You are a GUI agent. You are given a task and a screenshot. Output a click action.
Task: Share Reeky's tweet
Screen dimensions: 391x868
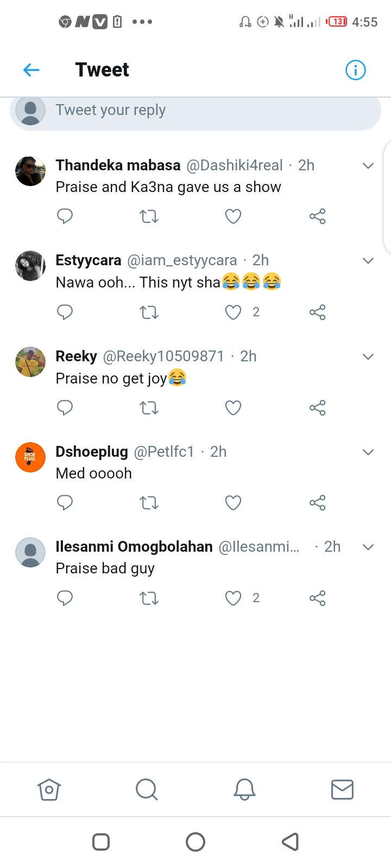(x=317, y=408)
